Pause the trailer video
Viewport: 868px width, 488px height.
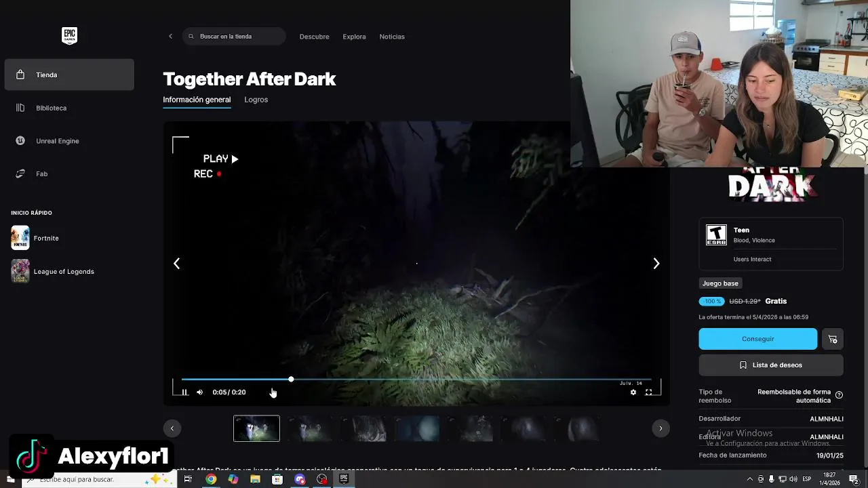coord(184,392)
